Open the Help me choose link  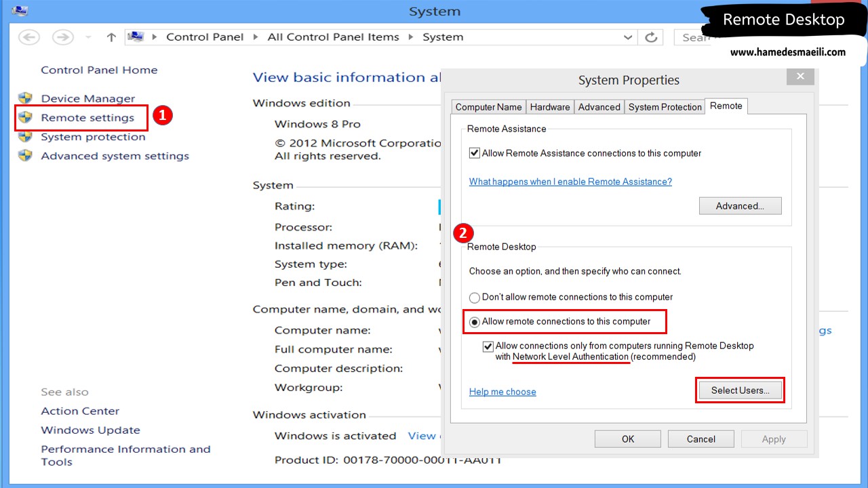502,392
